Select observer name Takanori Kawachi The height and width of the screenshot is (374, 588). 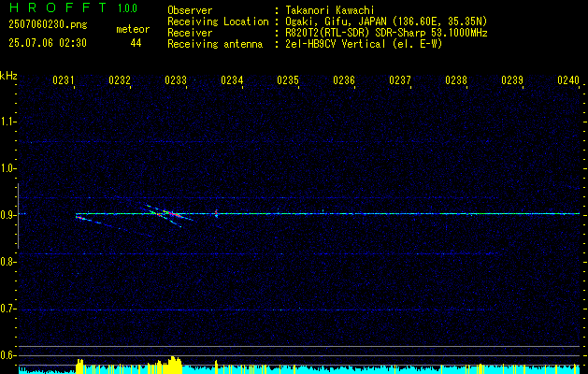point(330,10)
